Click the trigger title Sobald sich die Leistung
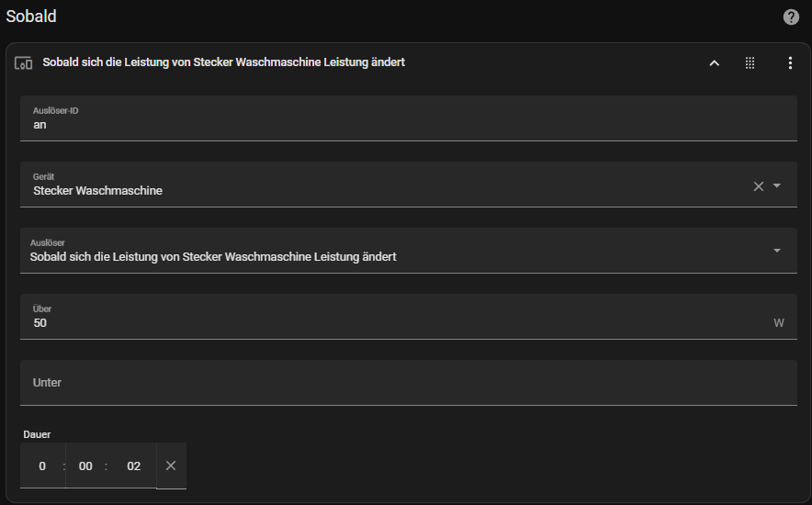Screen dimensions: 812x505 point(224,62)
